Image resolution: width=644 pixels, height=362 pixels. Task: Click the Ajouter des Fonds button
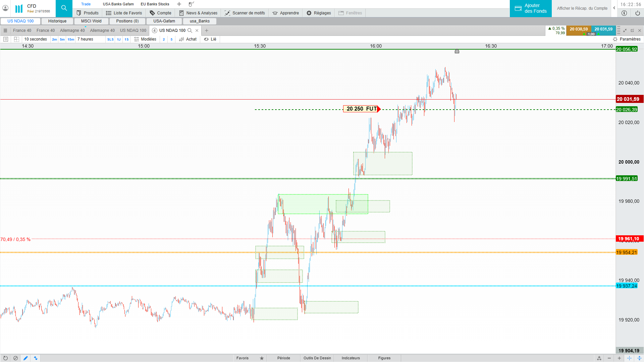click(531, 8)
